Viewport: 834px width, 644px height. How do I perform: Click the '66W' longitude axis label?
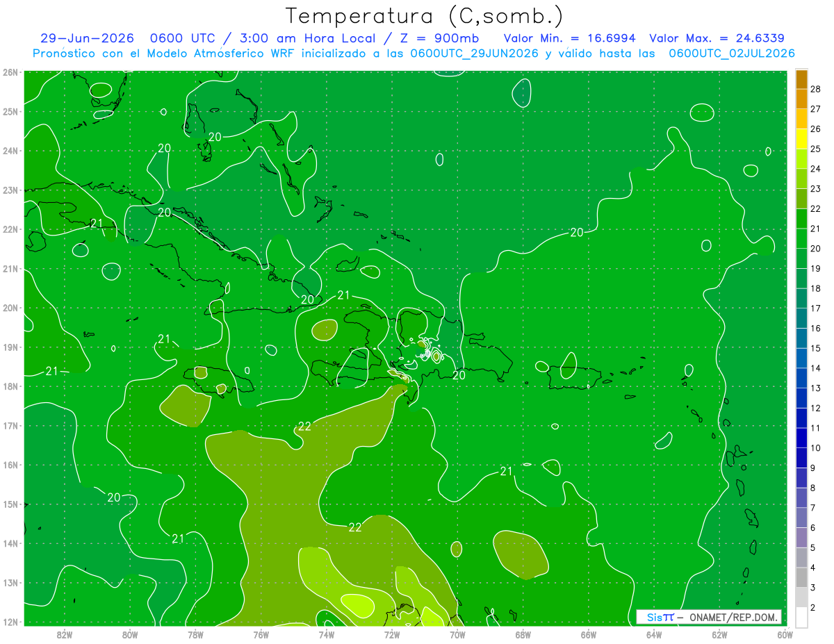(x=589, y=634)
